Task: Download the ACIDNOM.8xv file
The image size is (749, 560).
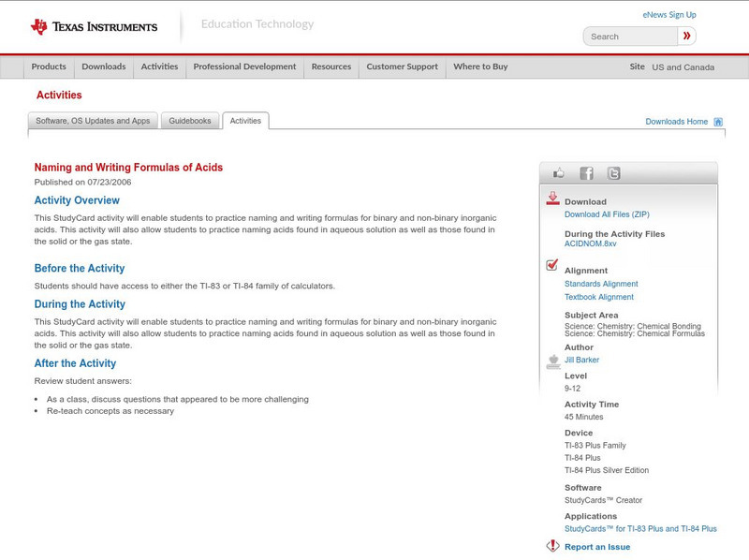Action: coord(591,243)
